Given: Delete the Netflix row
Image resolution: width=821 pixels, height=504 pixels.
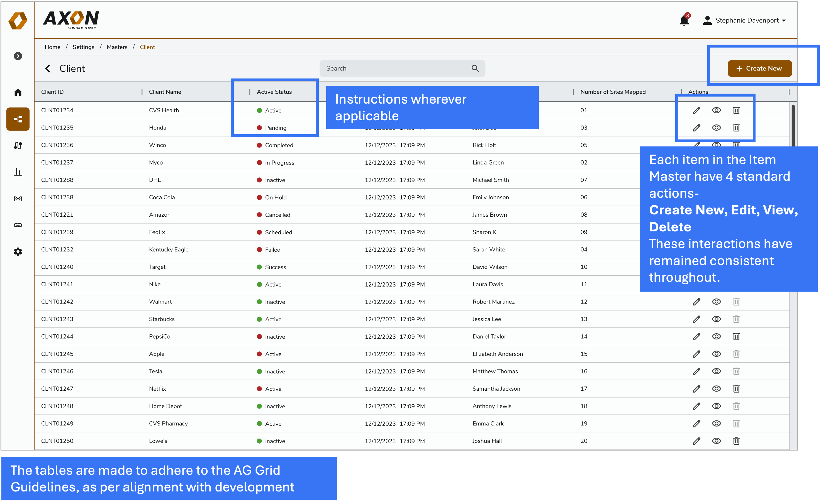Looking at the screenshot, I should 736,389.
